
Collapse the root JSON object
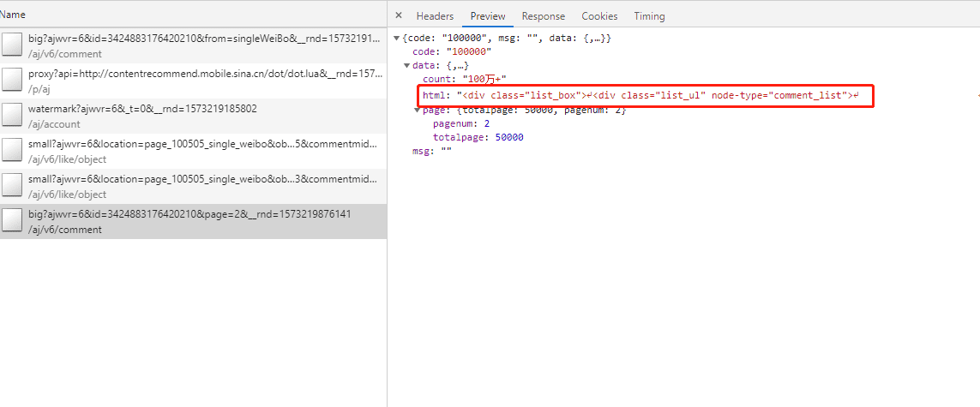(397, 39)
